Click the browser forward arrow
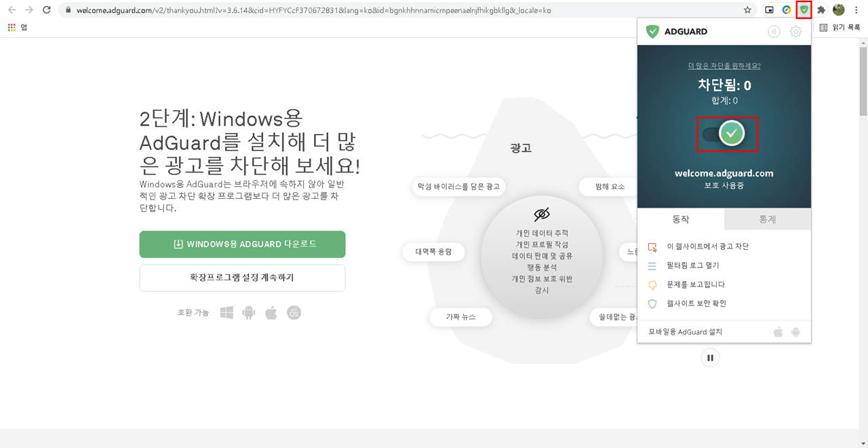Image resolution: width=868 pixels, height=448 pixels. click(29, 10)
